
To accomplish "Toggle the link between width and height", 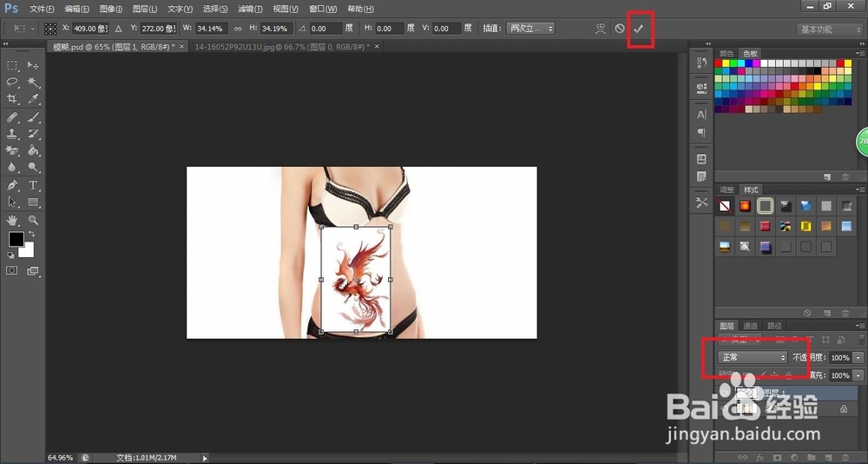I will 238,29.
